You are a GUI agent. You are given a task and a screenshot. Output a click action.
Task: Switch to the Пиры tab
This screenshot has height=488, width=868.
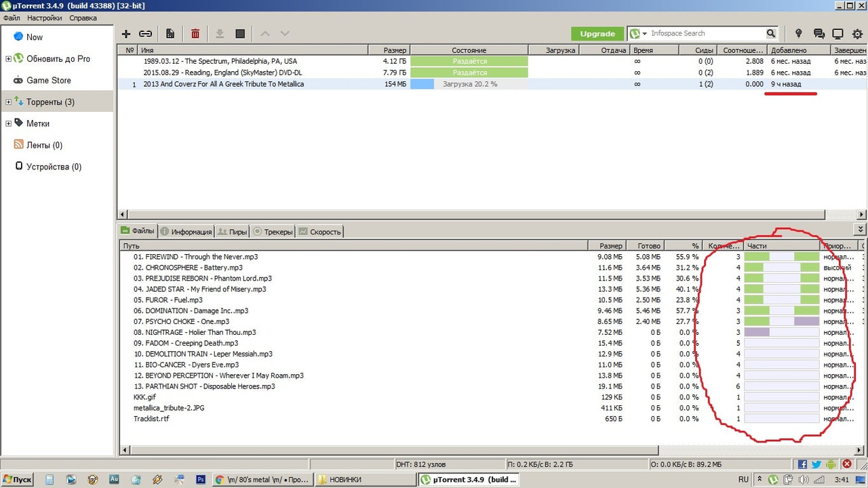click(x=233, y=231)
